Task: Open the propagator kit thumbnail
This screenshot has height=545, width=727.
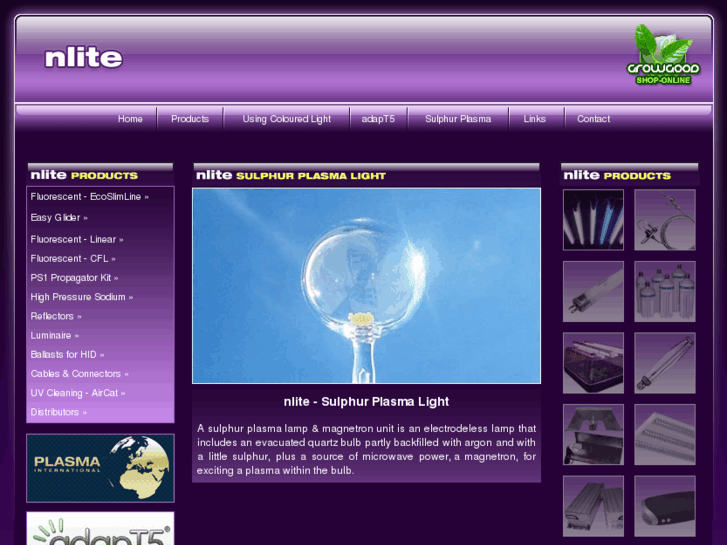Action: pyautogui.click(x=593, y=363)
